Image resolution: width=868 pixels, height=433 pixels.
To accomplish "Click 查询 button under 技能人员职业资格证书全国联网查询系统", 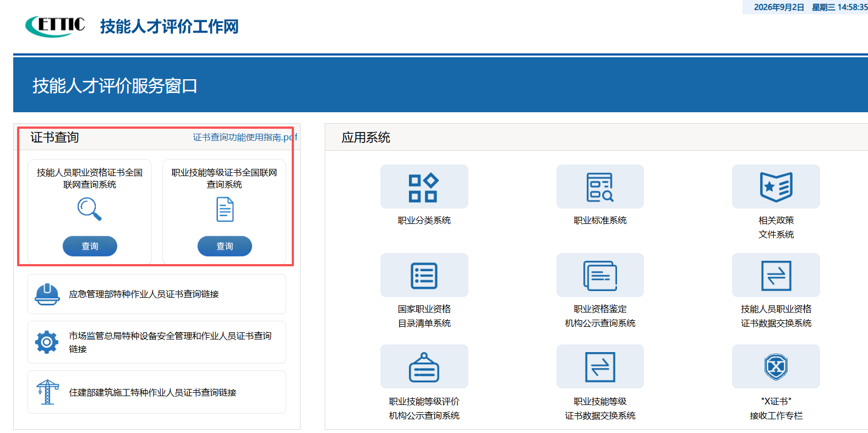I will 90,246.
